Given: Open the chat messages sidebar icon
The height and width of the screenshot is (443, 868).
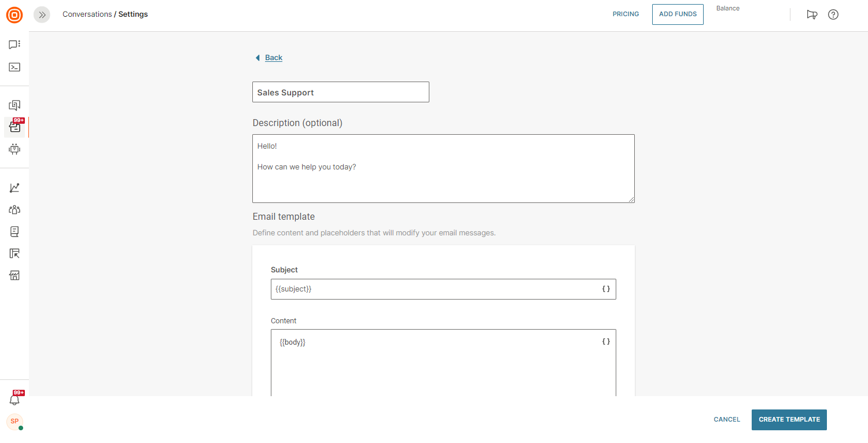Looking at the screenshot, I should 14,45.
